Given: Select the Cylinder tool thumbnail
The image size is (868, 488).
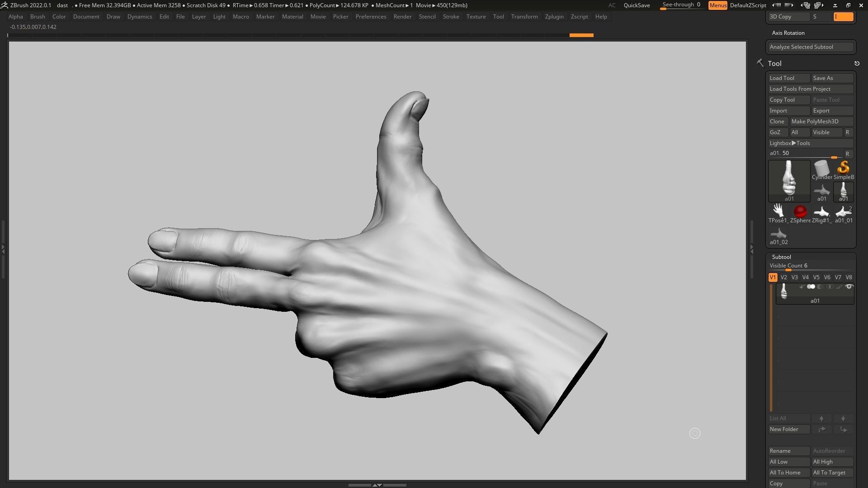Looking at the screenshot, I should 821,171.
